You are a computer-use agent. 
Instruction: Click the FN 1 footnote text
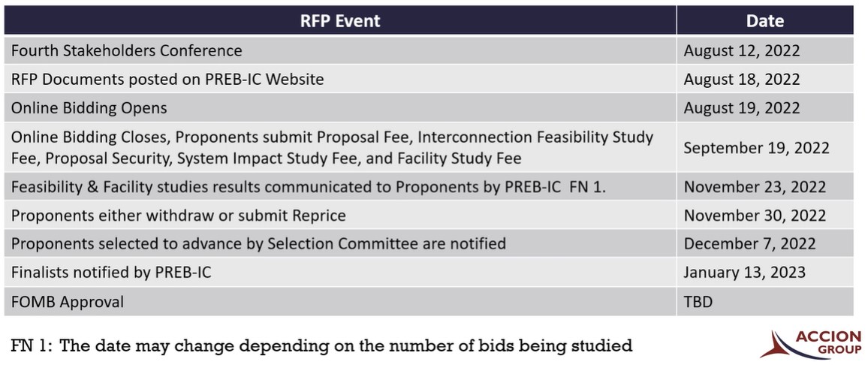(321, 345)
